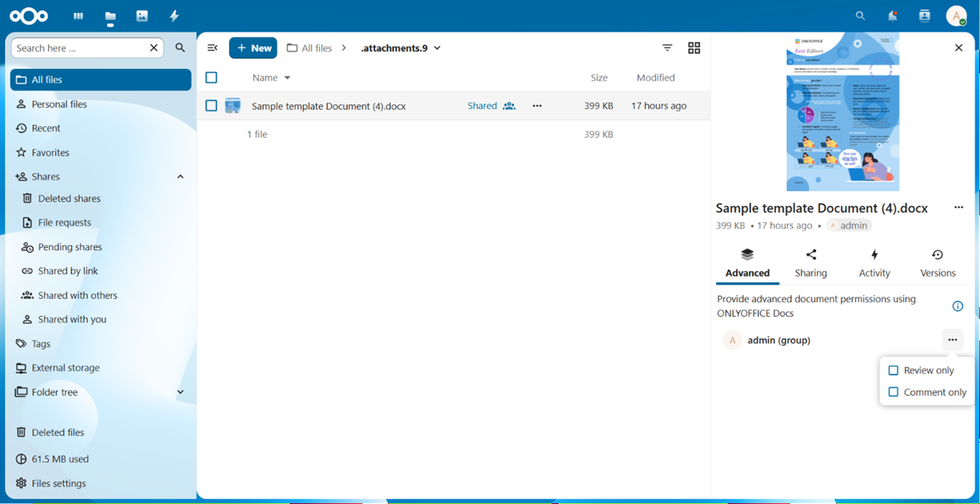This screenshot has width=980, height=504.
Task: Click the Shared label in file row
Action: [x=482, y=105]
